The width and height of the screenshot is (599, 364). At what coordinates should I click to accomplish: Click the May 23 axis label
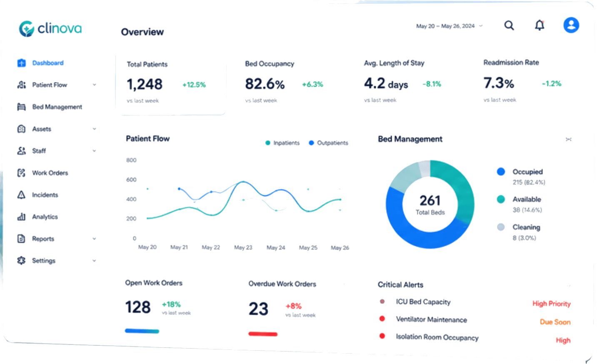[243, 247]
